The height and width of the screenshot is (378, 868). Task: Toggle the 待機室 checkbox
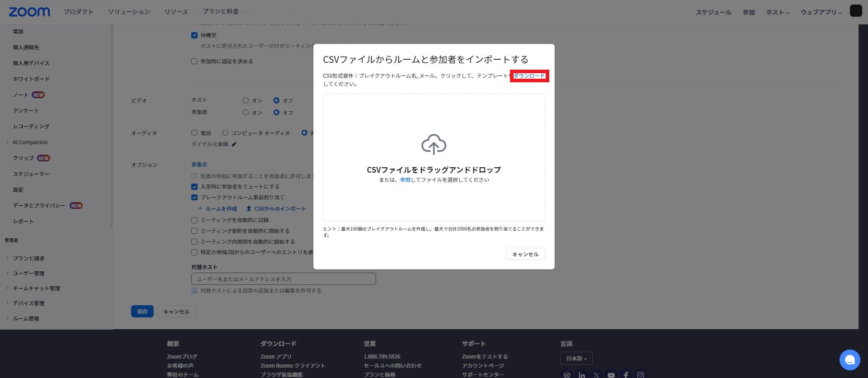click(x=194, y=35)
